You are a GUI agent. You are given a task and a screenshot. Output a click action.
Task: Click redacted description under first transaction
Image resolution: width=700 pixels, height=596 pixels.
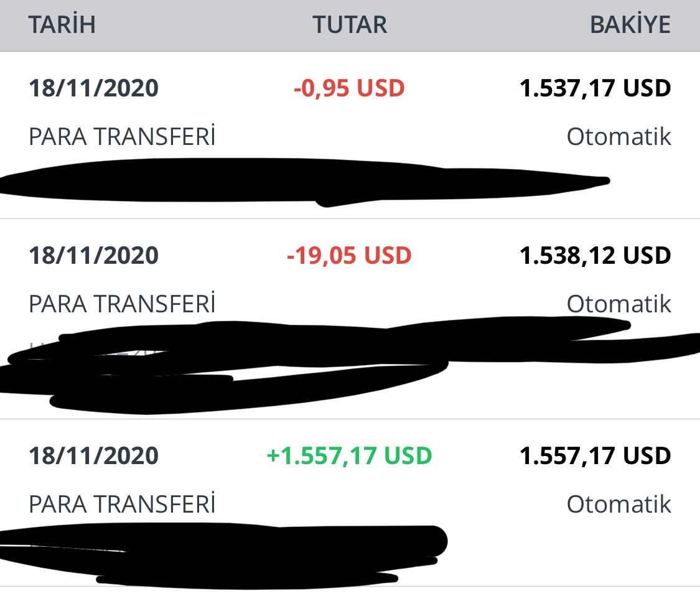(x=304, y=182)
